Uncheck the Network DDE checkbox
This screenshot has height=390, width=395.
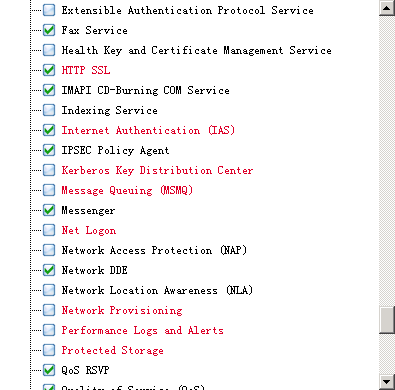49,270
